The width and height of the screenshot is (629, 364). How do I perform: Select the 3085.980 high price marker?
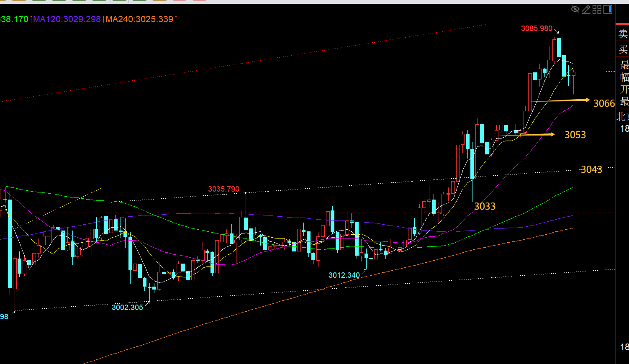coord(537,28)
